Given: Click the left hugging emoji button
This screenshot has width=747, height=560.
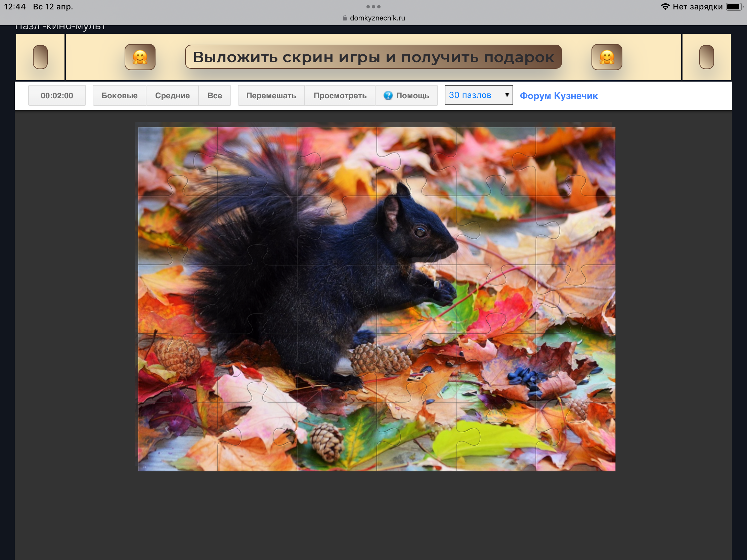Looking at the screenshot, I should click(140, 57).
